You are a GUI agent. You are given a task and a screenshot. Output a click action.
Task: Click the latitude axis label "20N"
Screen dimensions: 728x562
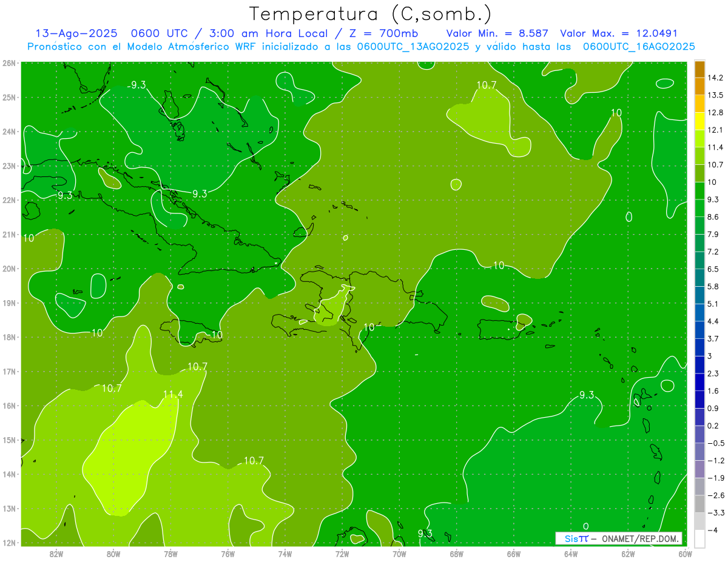point(9,269)
